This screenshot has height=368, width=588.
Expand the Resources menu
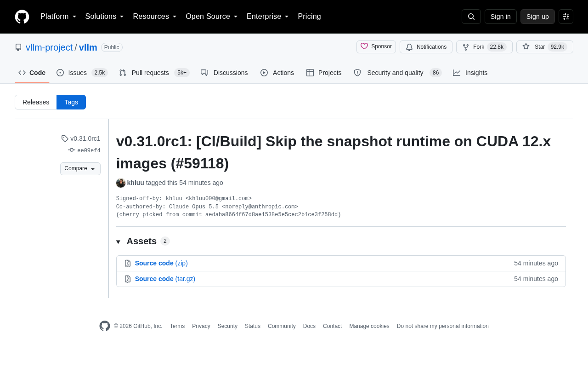coord(155,17)
